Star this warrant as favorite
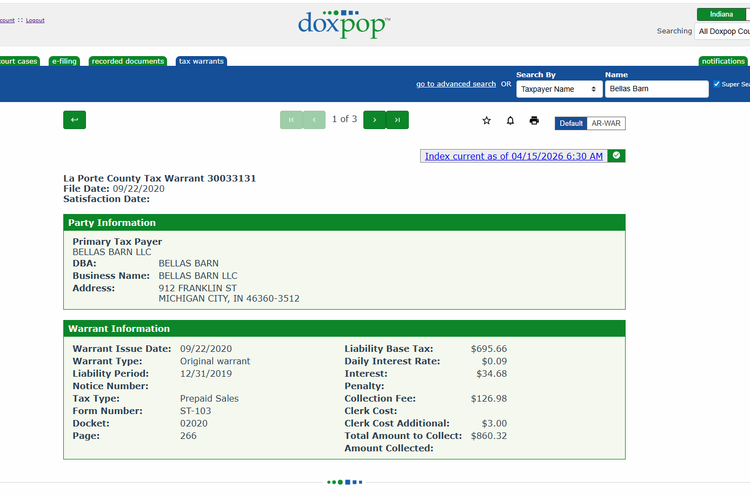The image size is (750, 495). click(x=486, y=121)
